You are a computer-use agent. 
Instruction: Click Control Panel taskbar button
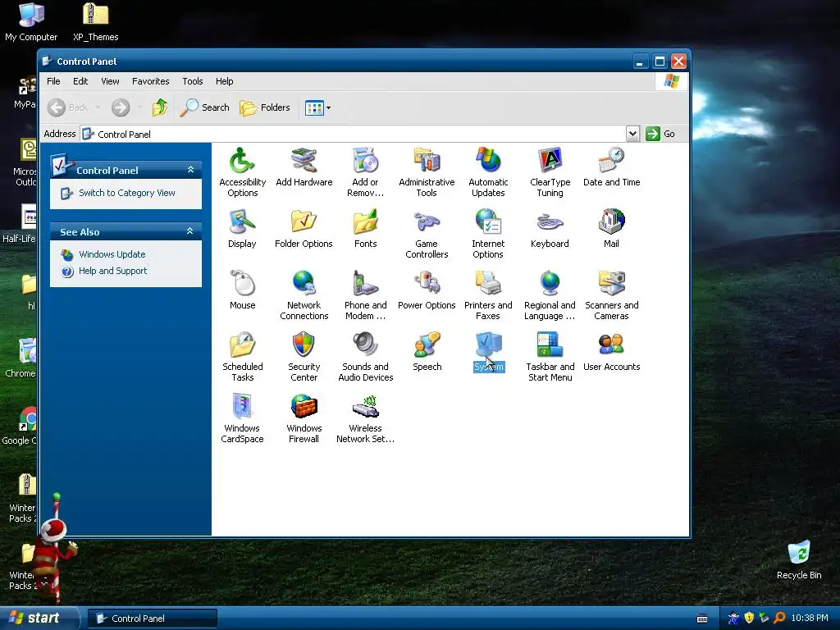pos(153,619)
